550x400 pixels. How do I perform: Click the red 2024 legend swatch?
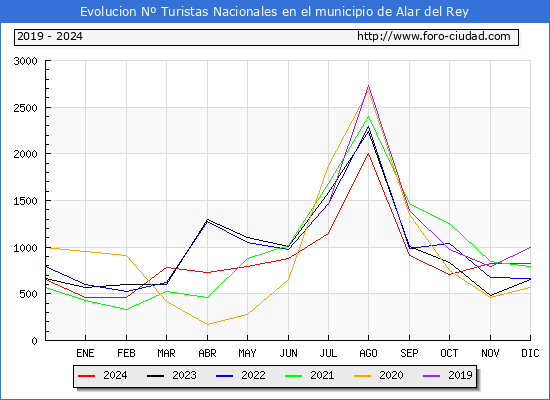(86, 376)
